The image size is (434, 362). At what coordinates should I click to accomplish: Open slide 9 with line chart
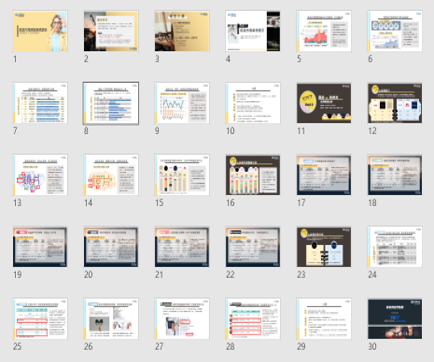pyautogui.click(x=182, y=103)
